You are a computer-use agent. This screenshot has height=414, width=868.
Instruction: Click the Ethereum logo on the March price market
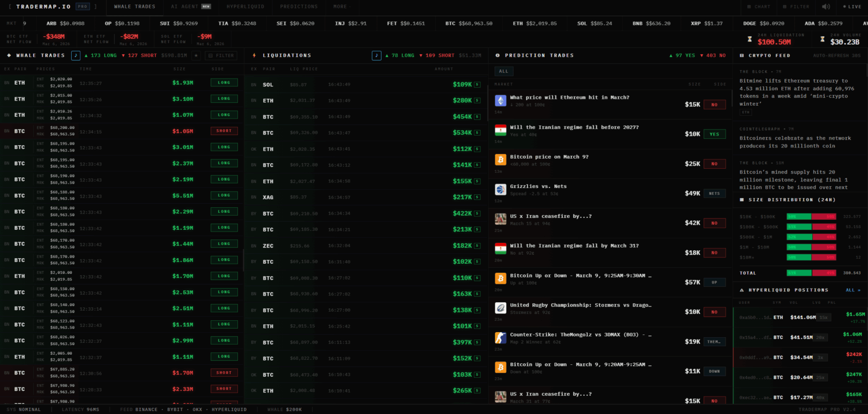(x=500, y=101)
